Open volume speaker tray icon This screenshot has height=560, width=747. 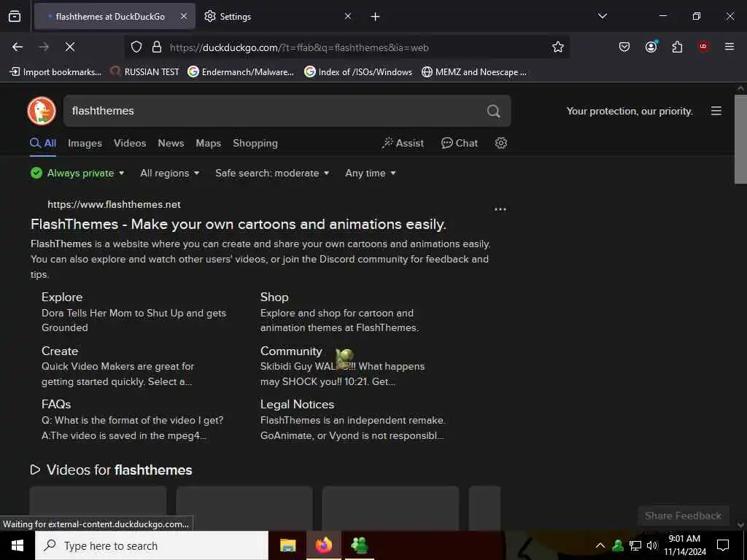pyautogui.click(x=651, y=545)
